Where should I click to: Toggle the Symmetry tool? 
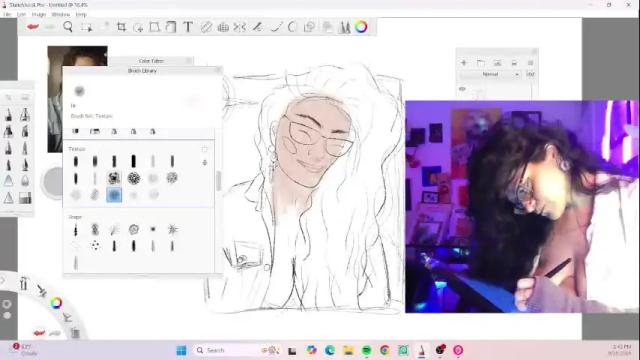tap(240, 27)
